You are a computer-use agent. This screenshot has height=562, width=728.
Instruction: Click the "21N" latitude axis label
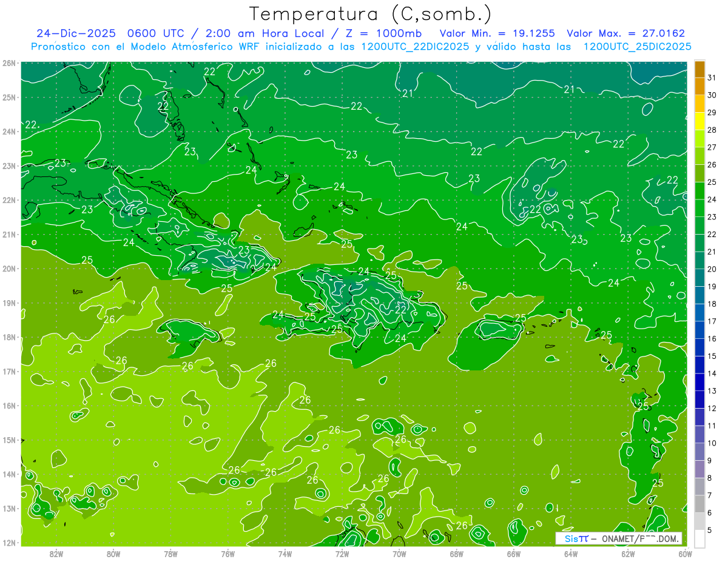(x=8, y=234)
